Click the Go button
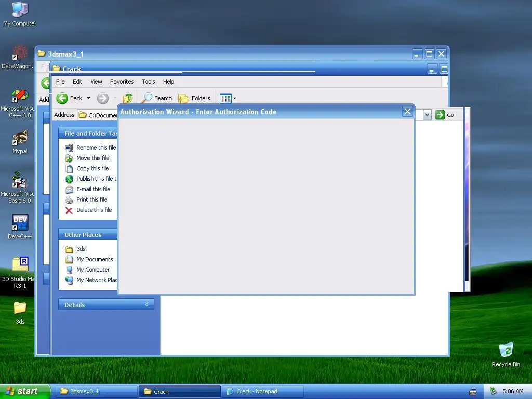532x399 pixels. tap(445, 115)
